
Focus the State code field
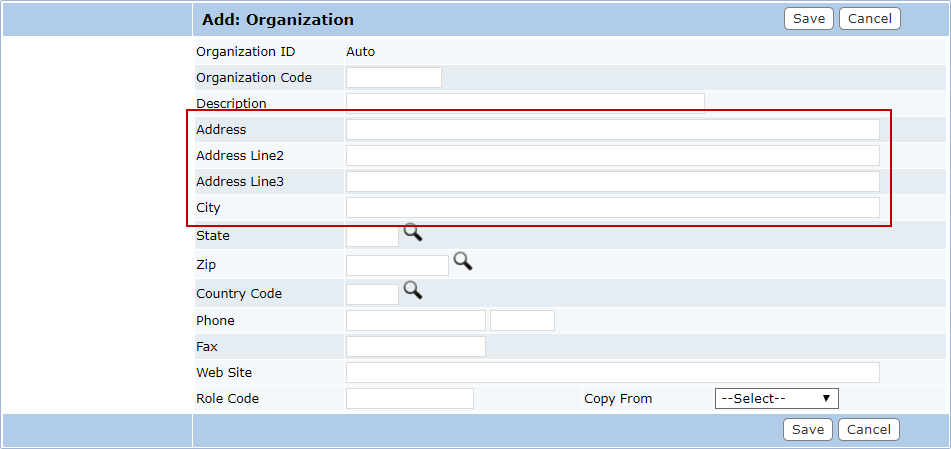372,236
